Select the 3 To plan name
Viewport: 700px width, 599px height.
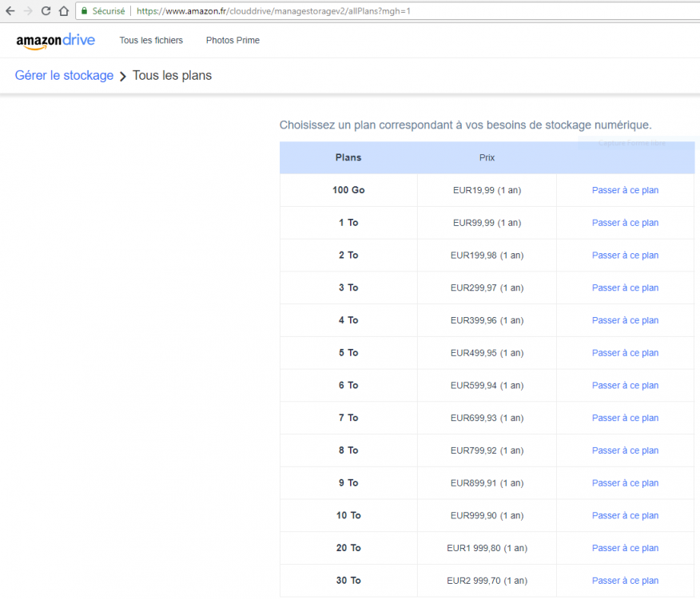pyautogui.click(x=348, y=288)
